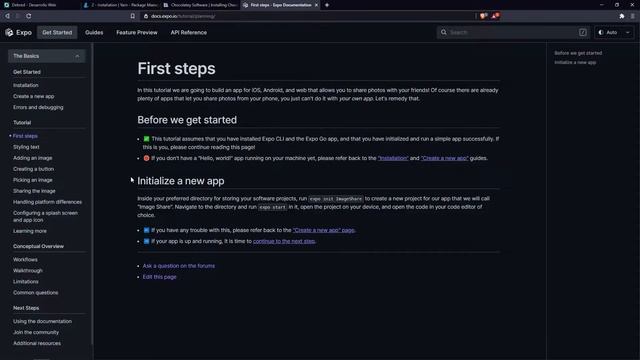Click the bookmark icon in address bar
Image resolution: width=640 pixels, height=360 pixels.
[133, 16]
